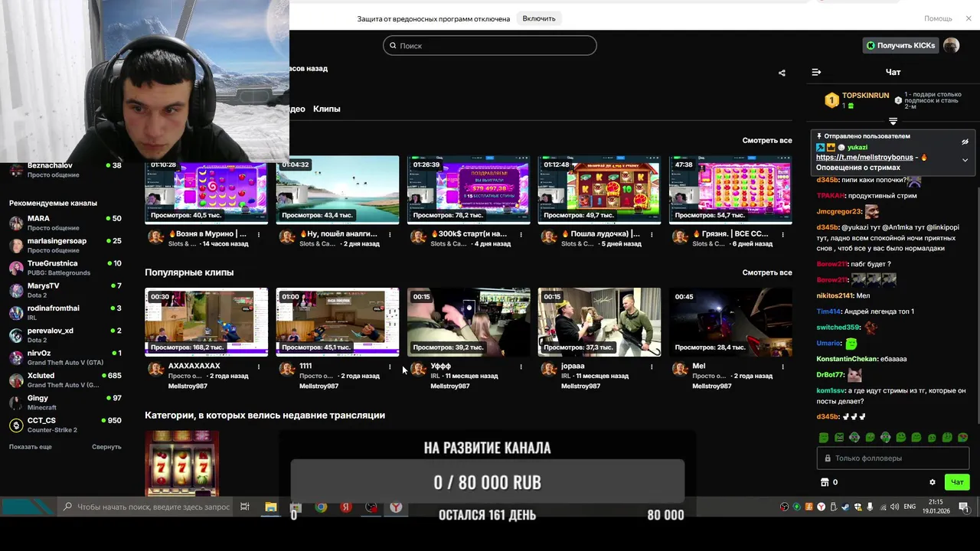The width and height of the screenshot is (980, 551).
Task: Expand the pinned chat message chevron
Action: tap(965, 160)
